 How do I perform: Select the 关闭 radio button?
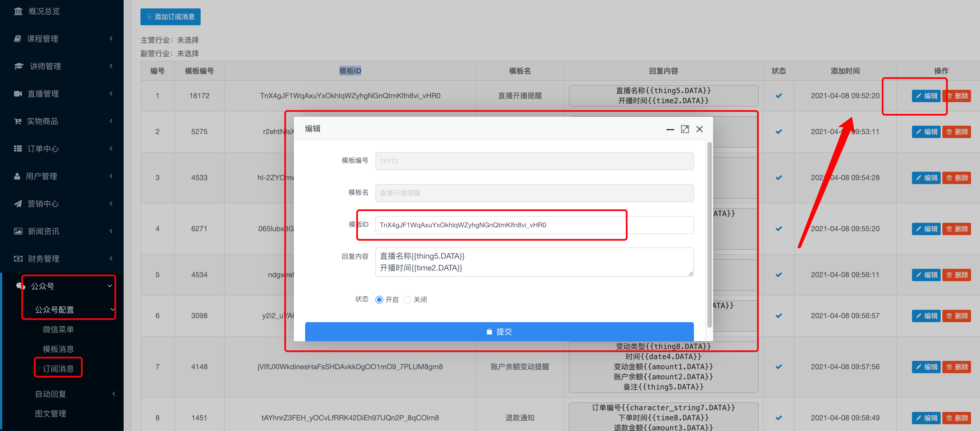click(407, 299)
